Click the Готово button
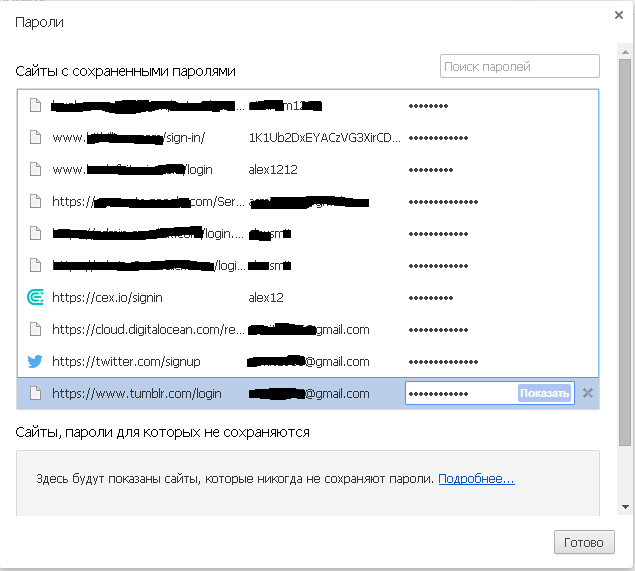This screenshot has height=571, width=635. click(584, 543)
